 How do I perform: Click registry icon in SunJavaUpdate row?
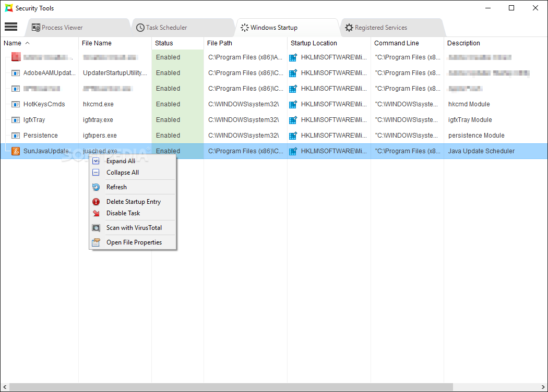(x=293, y=151)
